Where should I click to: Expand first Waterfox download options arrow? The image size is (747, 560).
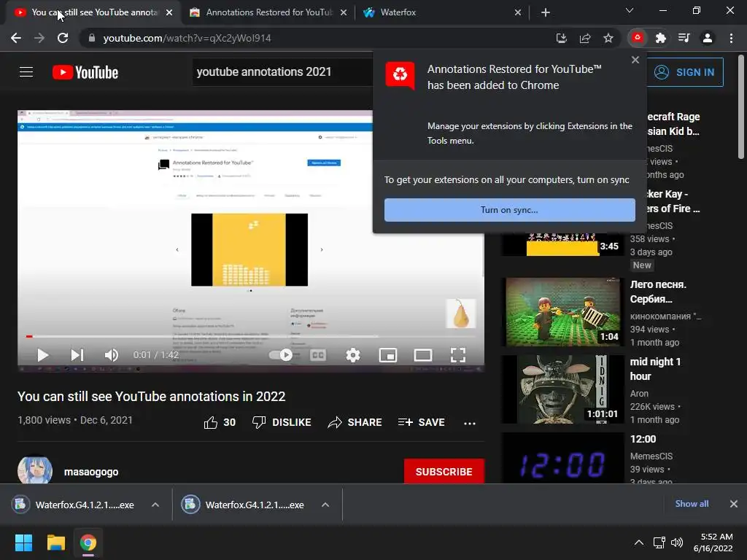155,505
